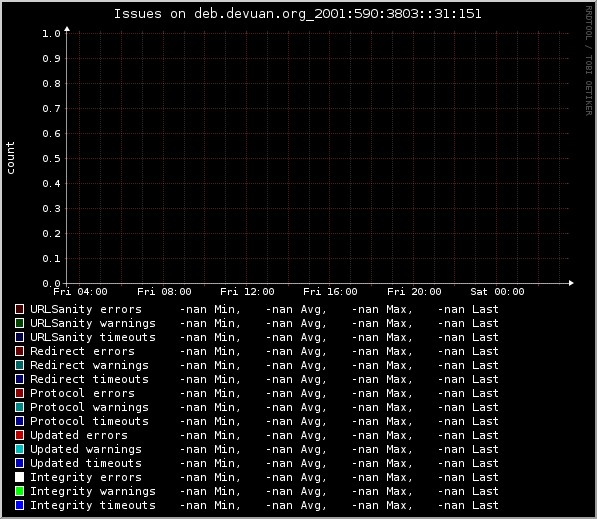This screenshot has height=519, width=597.
Task: Click the 0.5 y-axis value label
Action: [x=51, y=158]
